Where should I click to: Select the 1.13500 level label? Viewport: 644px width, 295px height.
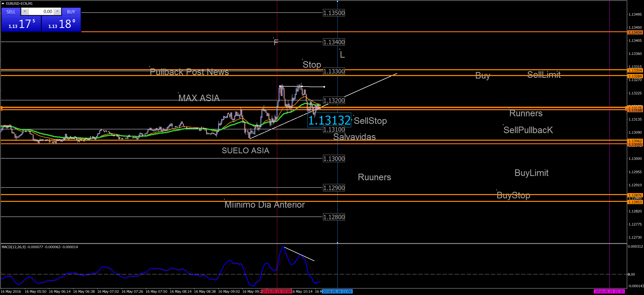(x=334, y=13)
